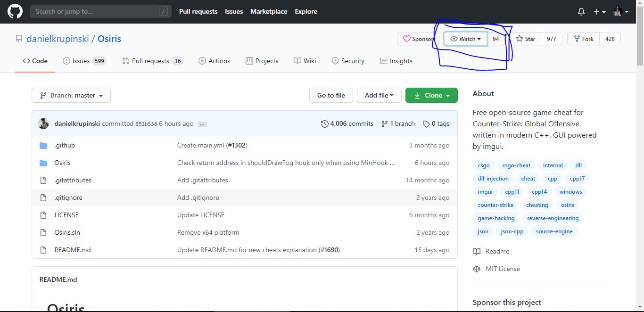Open Explore in top navigation
This screenshot has height=312, width=644.
pyautogui.click(x=306, y=11)
